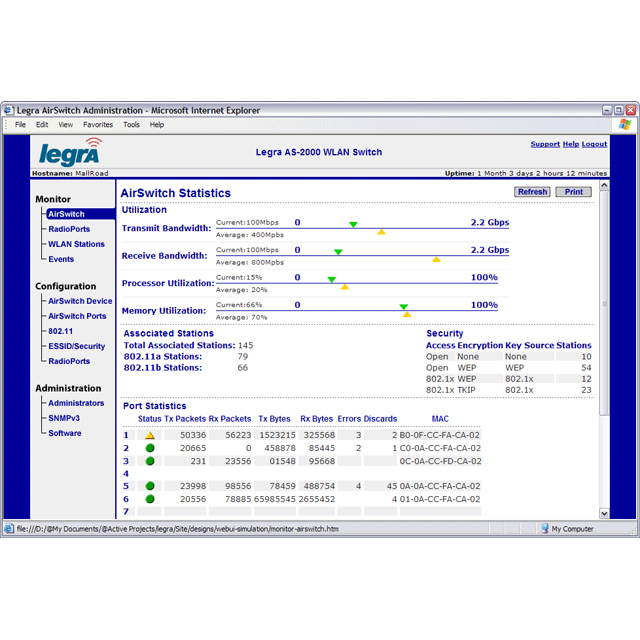Click Errors column header
Viewport: 640px width, 640px height.
tap(349, 419)
